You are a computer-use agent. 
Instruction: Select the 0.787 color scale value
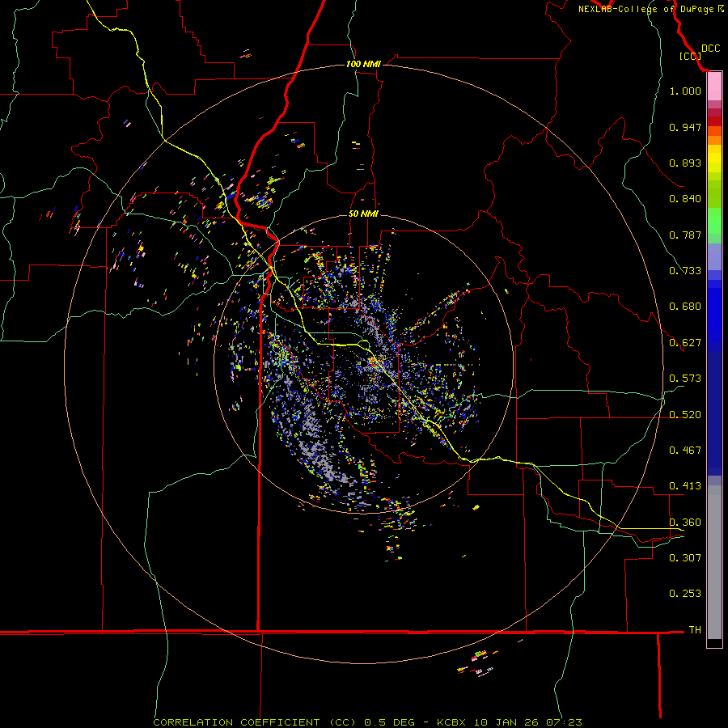coord(685,235)
